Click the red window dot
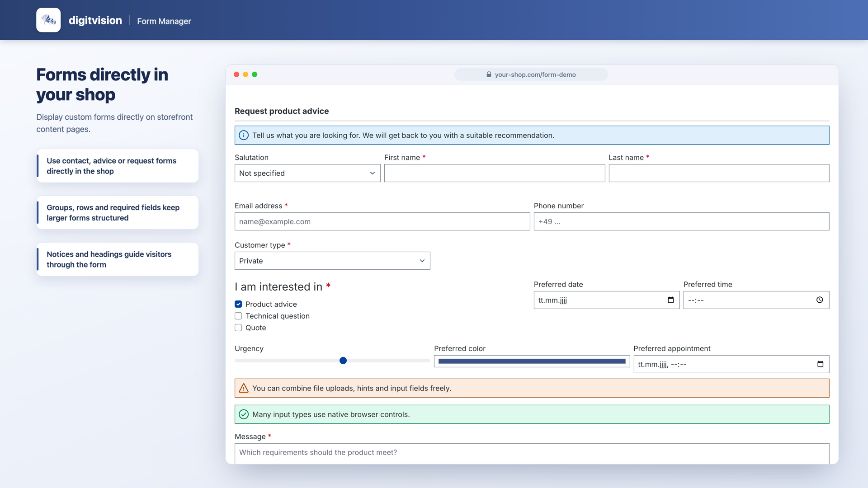The width and height of the screenshot is (868, 488). click(x=236, y=75)
